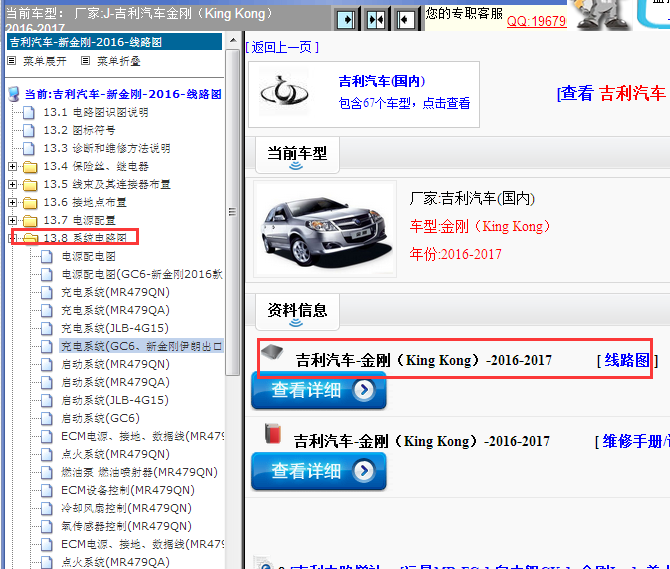Open 点火系统(MR479QN) diagram
The image size is (670, 569).
point(115,454)
